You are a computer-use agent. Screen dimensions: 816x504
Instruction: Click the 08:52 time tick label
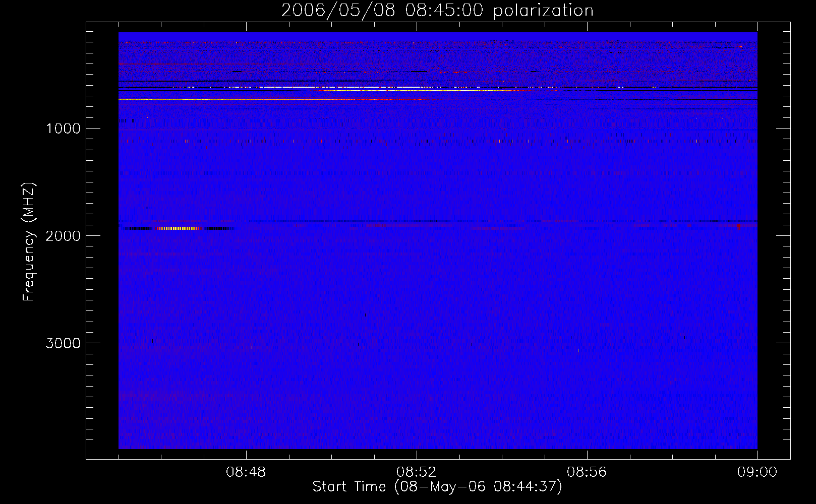click(x=417, y=472)
